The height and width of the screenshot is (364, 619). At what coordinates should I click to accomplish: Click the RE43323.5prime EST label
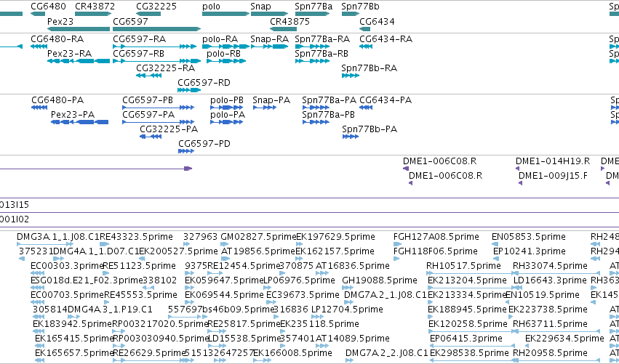(136, 237)
